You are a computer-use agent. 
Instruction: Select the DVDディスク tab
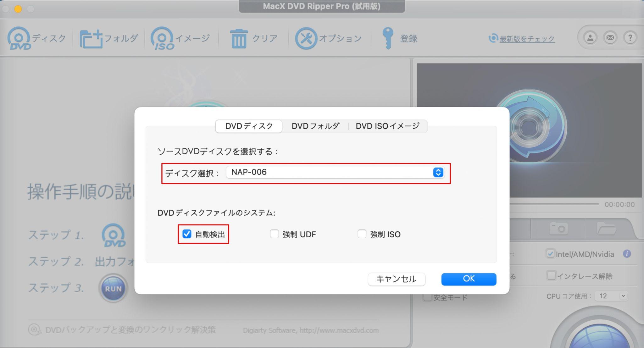[249, 126]
